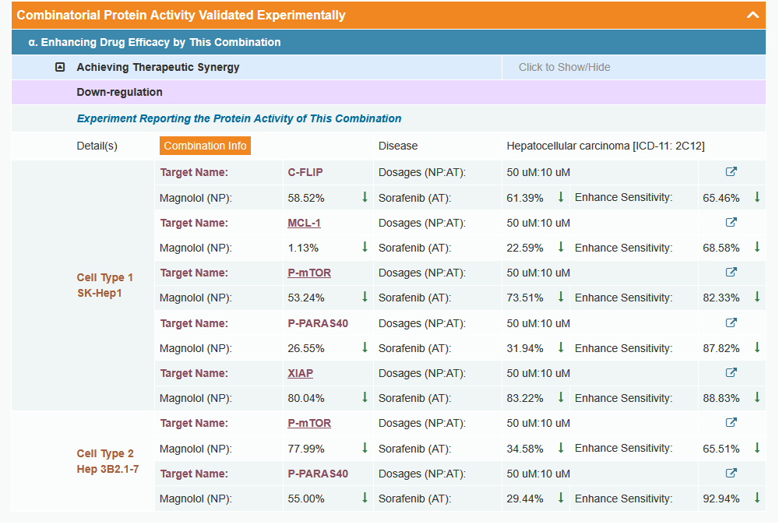The image size is (779, 532).
Task: Open external link icon in XIAP row
Action: tap(731, 373)
